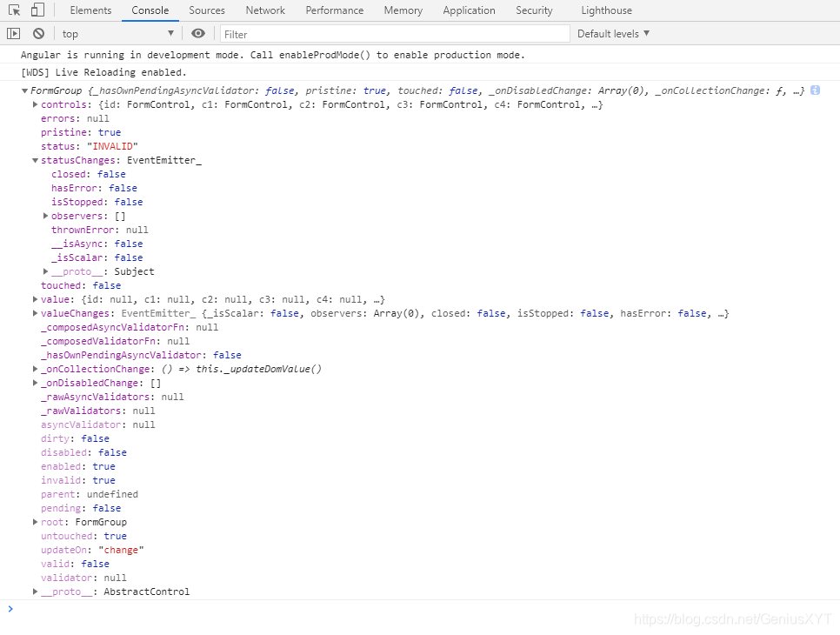Image resolution: width=840 pixels, height=635 pixels.
Task: Expand the __proto__: Subject entry
Action: (45, 271)
